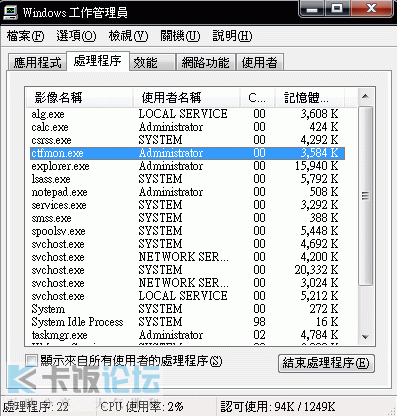397x416 pixels.
Task: Maximize the Task Manager window
Action: [337, 9]
